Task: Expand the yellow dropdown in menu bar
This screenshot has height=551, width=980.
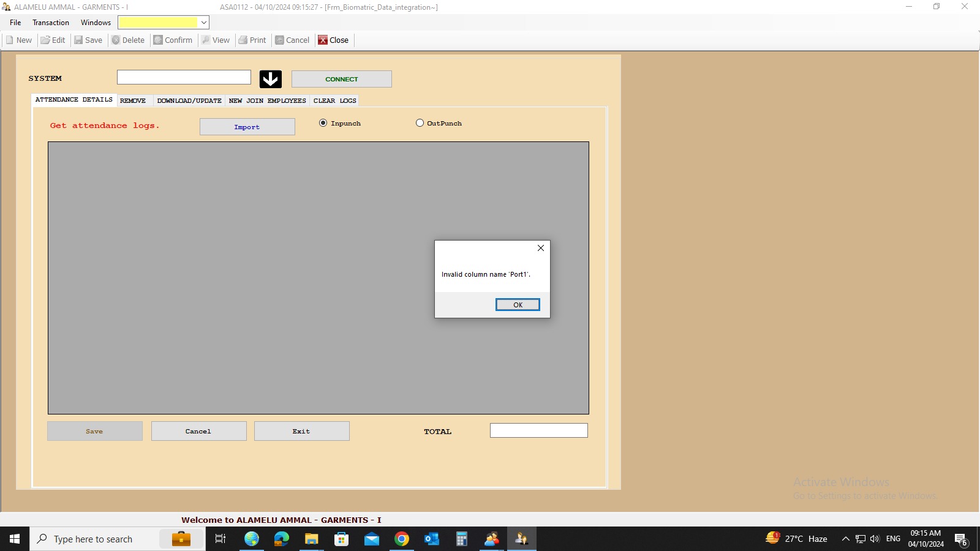Action: (x=203, y=23)
